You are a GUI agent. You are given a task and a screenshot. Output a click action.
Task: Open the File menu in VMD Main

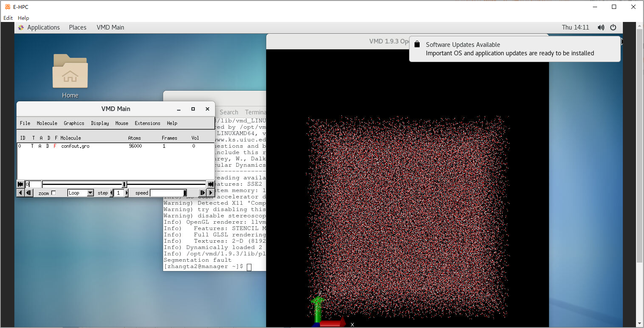point(25,123)
